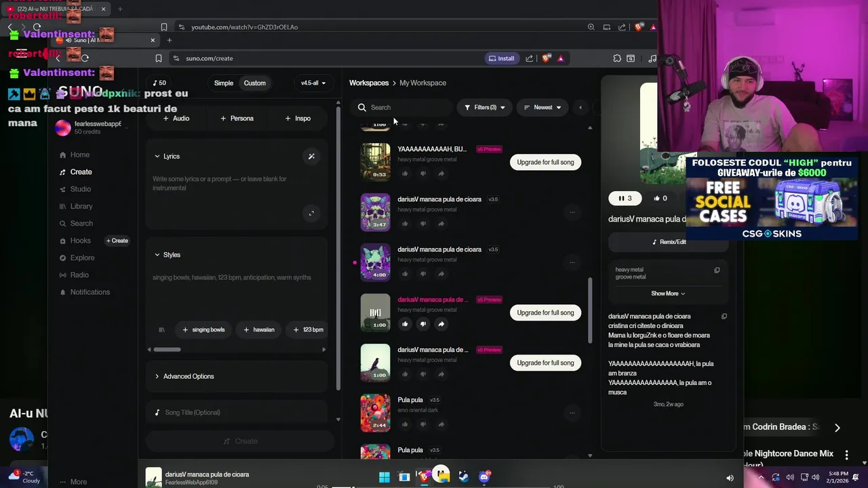Switch to Custom creation mode

[x=255, y=83]
